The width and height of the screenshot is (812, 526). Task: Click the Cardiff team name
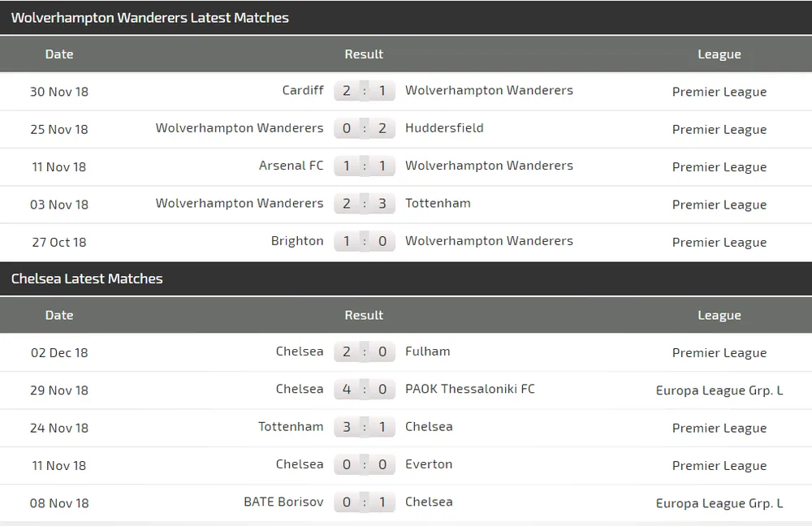[302, 90]
